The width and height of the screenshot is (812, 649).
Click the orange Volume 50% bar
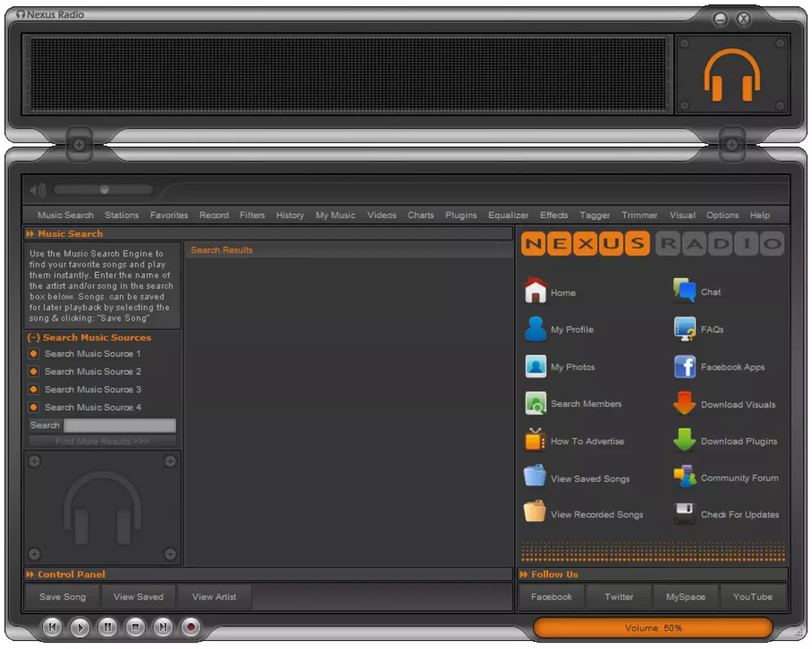click(653, 628)
